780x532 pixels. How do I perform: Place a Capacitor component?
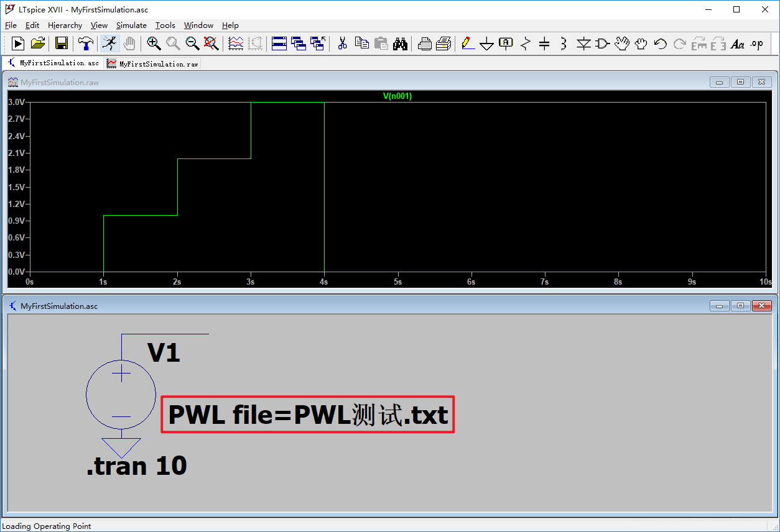543,44
